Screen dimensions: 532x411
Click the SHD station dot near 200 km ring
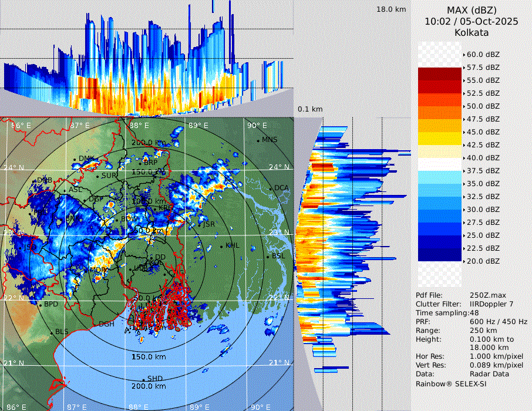143,379
